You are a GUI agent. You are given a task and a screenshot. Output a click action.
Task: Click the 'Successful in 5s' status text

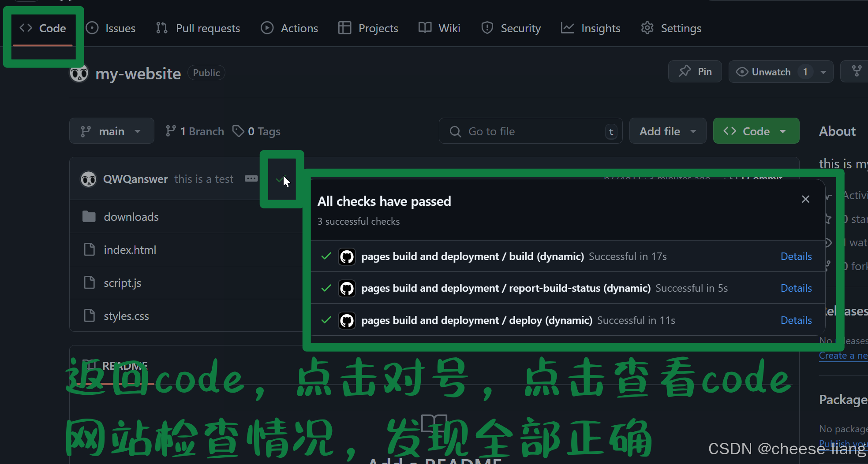pos(692,288)
